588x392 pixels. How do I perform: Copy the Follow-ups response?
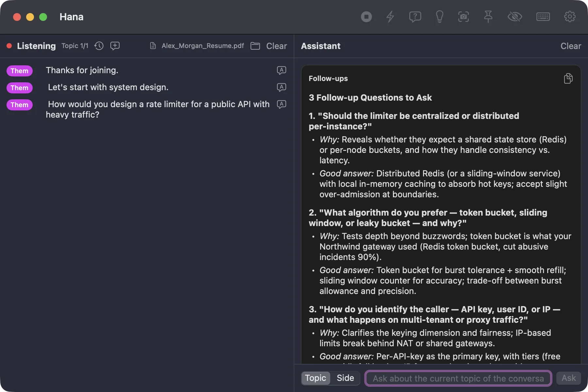pyautogui.click(x=568, y=78)
